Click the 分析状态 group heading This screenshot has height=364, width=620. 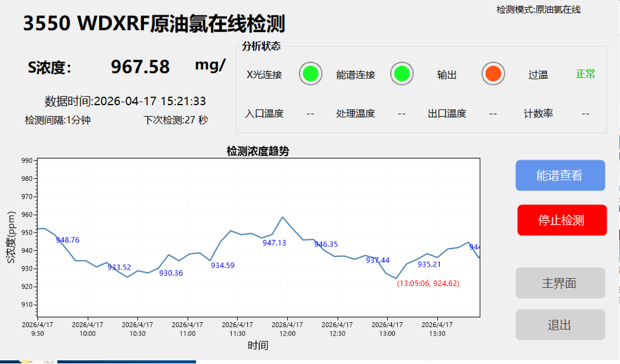261,46
